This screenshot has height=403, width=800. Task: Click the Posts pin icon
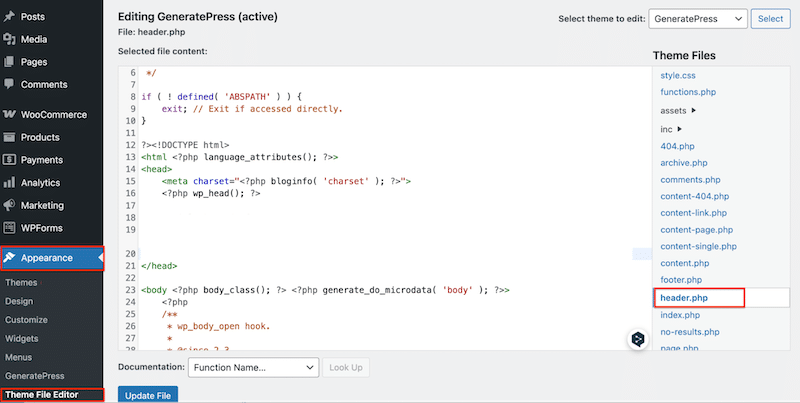click(x=9, y=17)
